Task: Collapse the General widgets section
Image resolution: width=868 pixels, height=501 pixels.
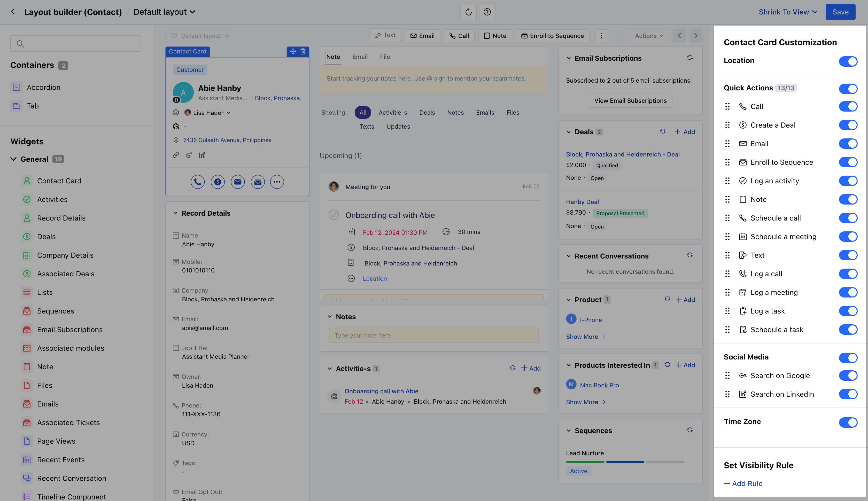Action: [x=13, y=159]
